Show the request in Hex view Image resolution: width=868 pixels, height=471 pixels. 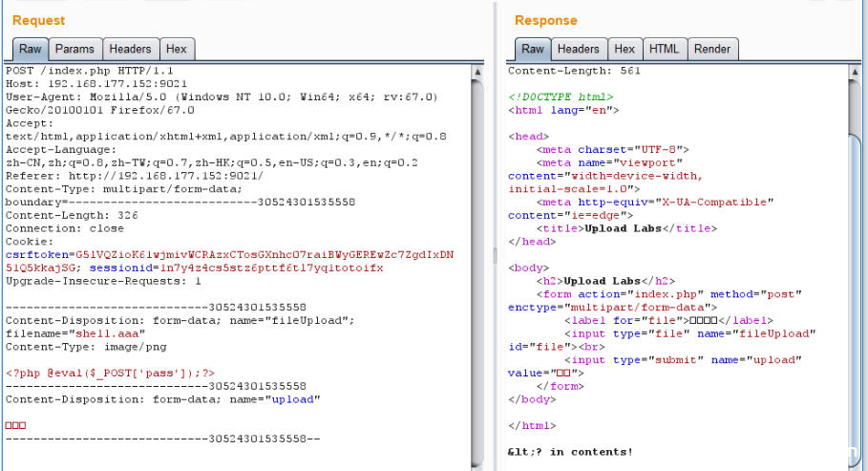pyautogui.click(x=176, y=49)
